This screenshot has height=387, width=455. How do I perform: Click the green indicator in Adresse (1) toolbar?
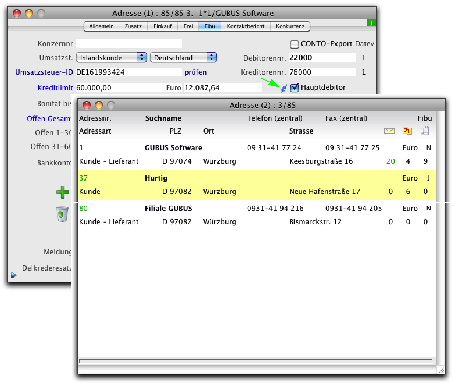pyautogui.click(x=371, y=23)
